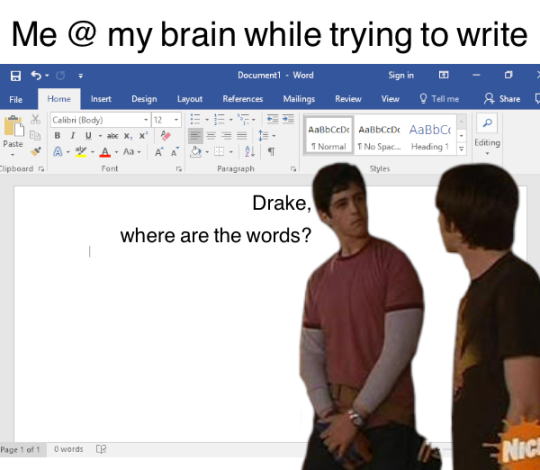This screenshot has height=470, width=540.
Task: Switch to the Mailings tab
Action: tap(299, 99)
